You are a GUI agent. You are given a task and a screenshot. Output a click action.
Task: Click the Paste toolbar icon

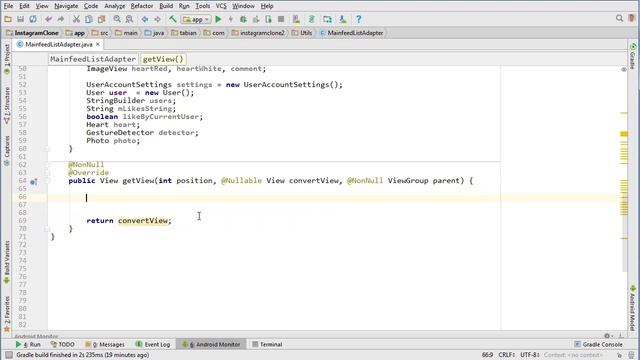(x=101, y=19)
